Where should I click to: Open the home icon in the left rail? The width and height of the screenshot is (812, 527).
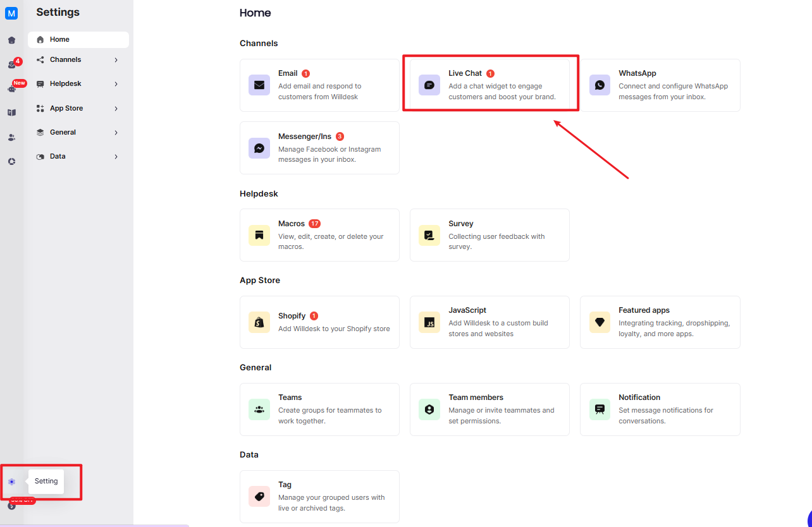point(11,40)
